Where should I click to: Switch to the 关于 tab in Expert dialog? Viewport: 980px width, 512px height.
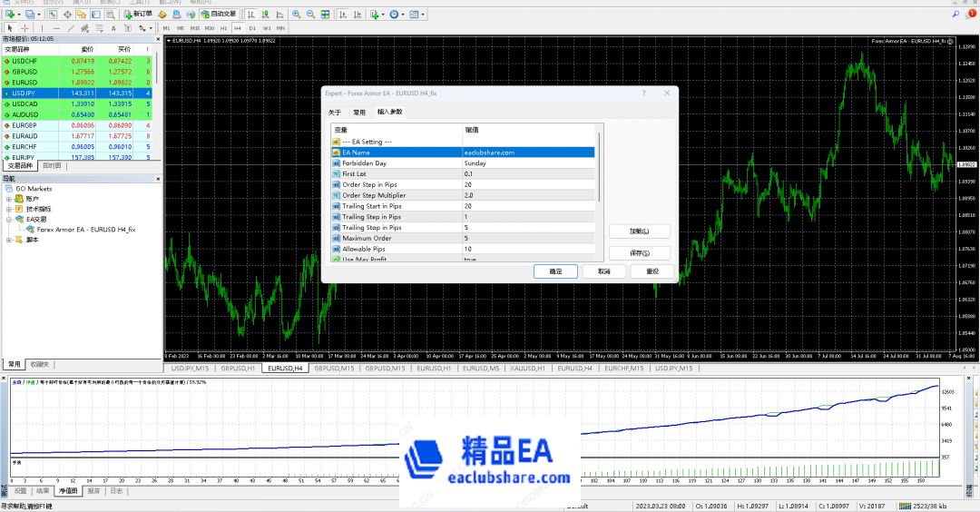point(335,113)
